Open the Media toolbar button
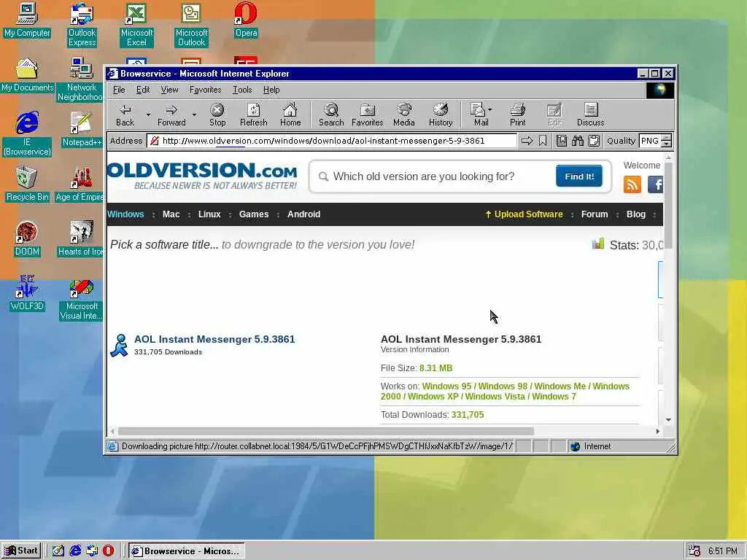Viewport: 747px width, 560px height. (404, 114)
